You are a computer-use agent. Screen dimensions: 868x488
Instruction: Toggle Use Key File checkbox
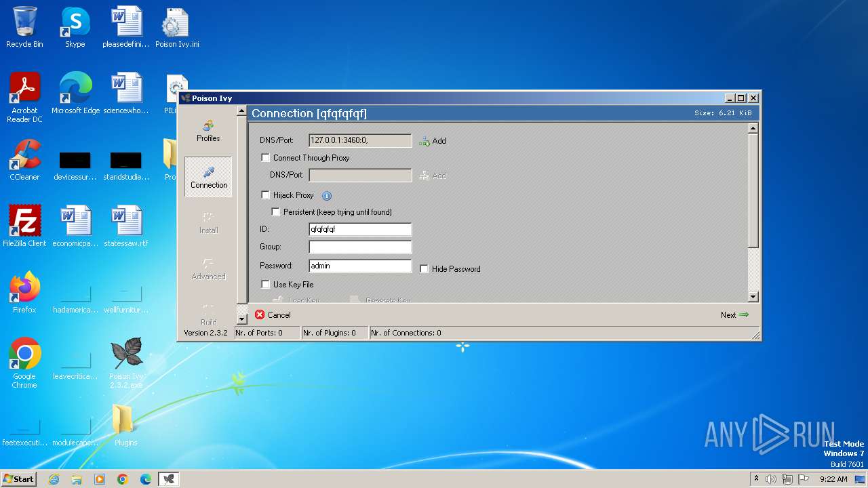[265, 285]
